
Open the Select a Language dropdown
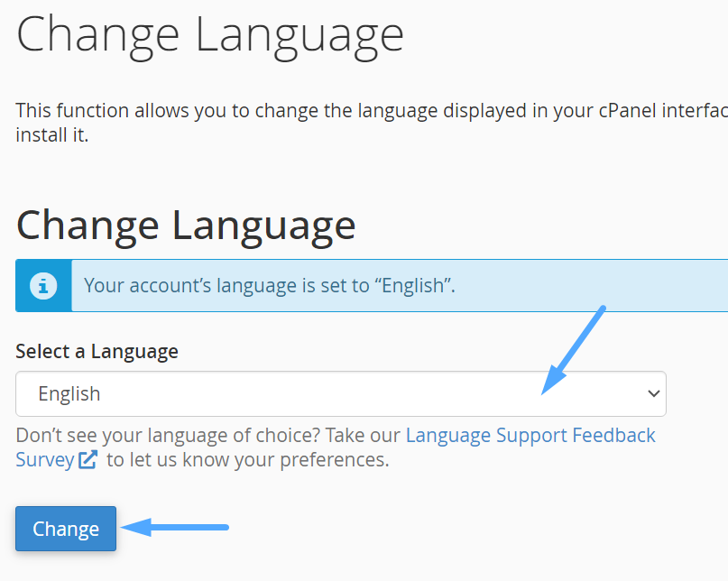[340, 394]
